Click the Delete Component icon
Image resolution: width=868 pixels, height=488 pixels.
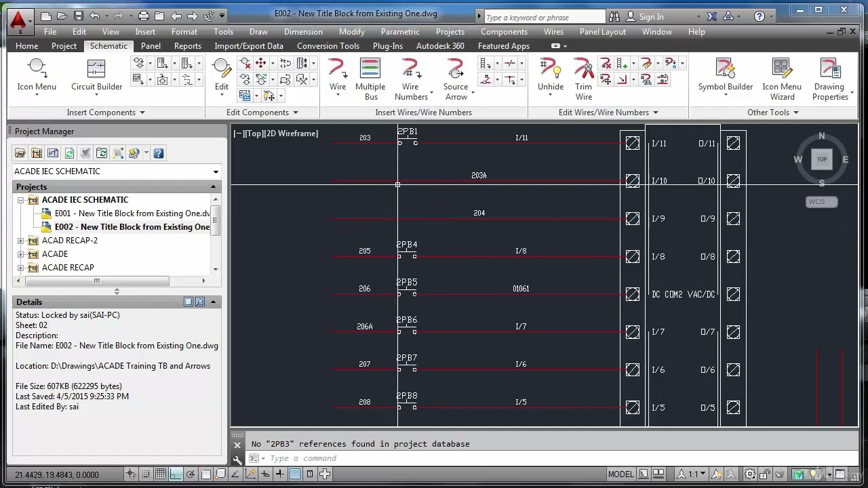click(245, 63)
